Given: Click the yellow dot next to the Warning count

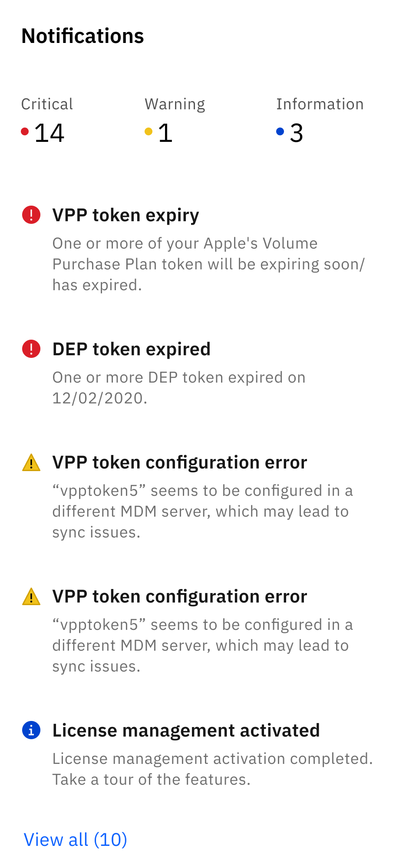Looking at the screenshot, I should (x=148, y=131).
